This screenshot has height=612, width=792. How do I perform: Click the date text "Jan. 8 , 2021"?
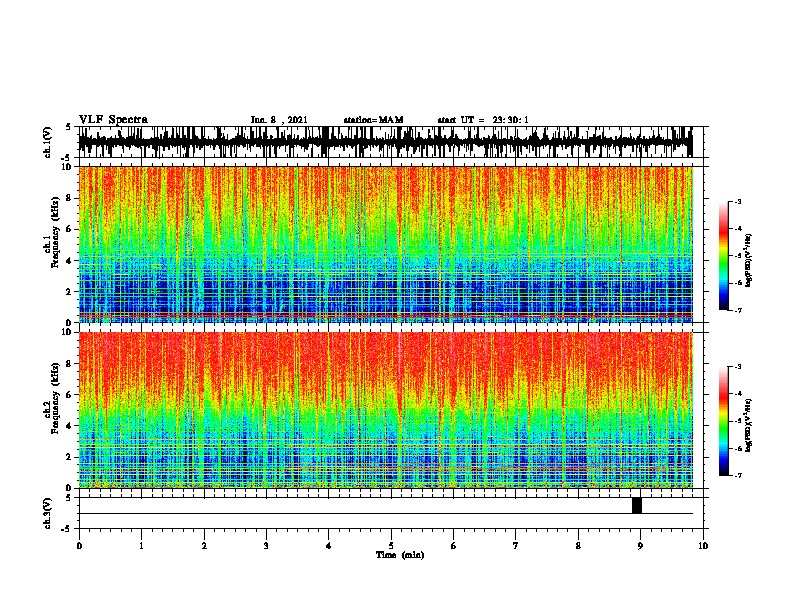point(279,120)
